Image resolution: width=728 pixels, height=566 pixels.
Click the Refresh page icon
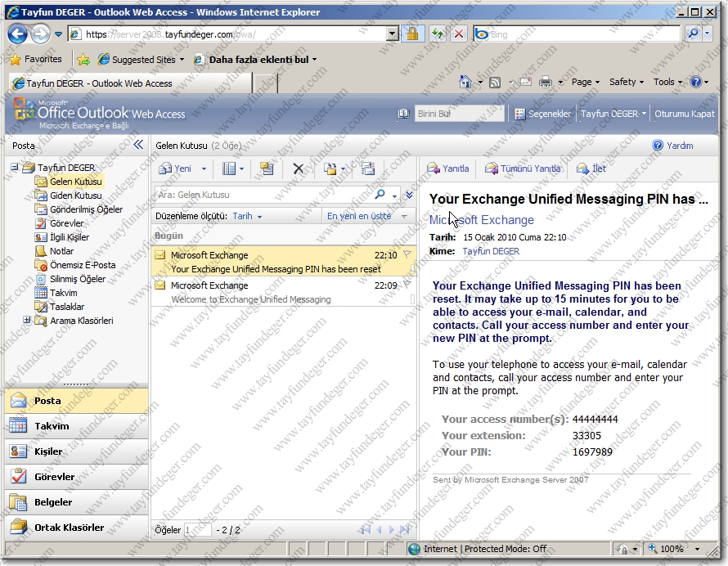click(x=438, y=34)
